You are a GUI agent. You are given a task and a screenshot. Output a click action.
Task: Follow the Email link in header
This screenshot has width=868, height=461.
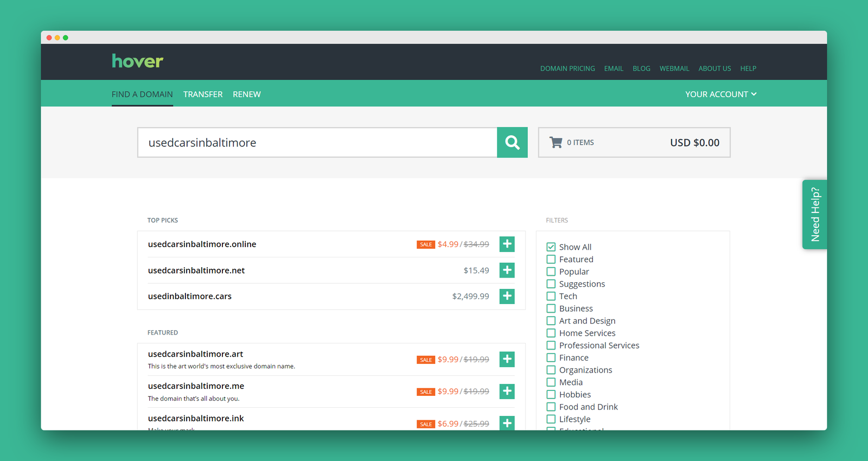tap(614, 68)
